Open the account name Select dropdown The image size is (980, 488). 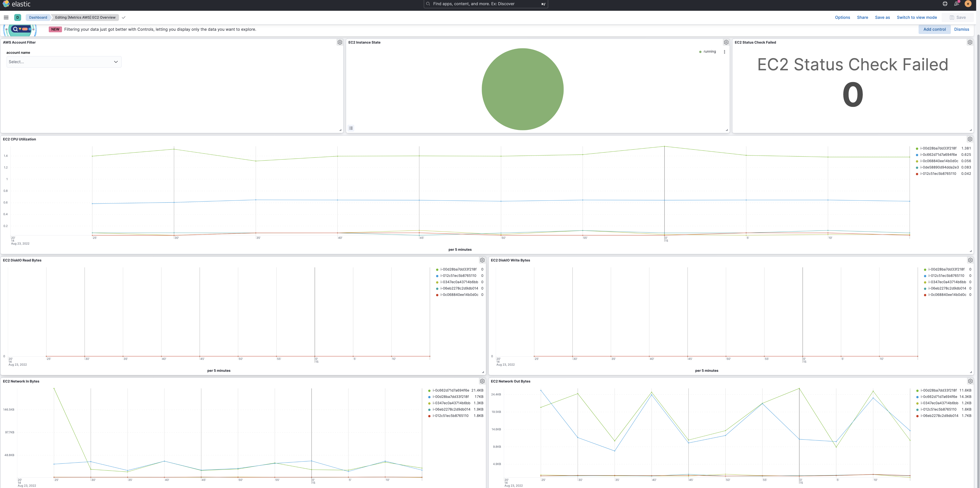pos(64,62)
